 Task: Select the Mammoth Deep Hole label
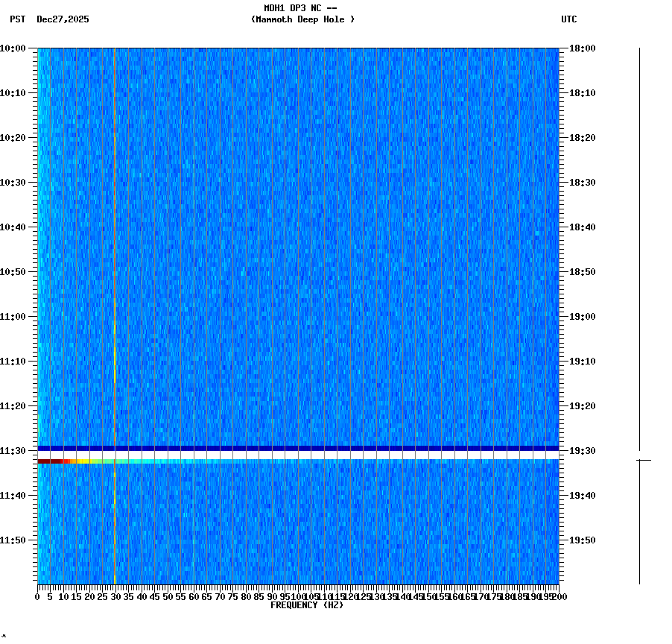pyautogui.click(x=302, y=20)
